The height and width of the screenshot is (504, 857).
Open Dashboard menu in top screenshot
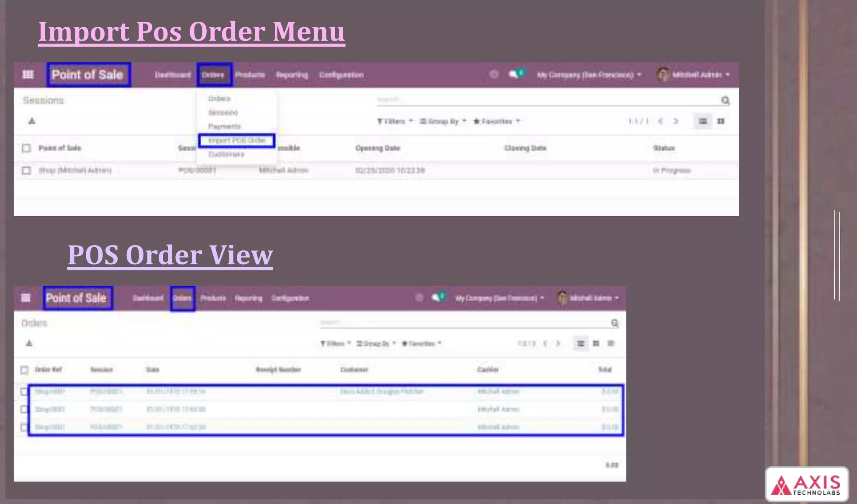tap(172, 75)
